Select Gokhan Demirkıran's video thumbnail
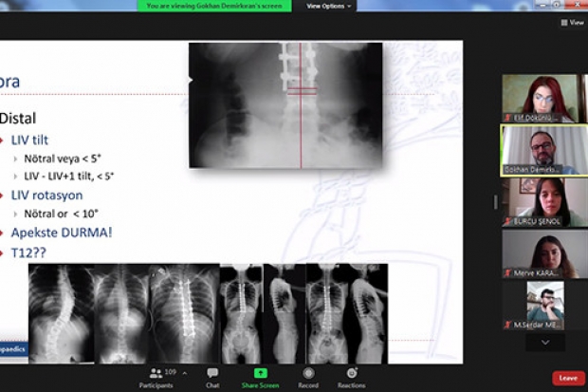The height and width of the screenshot is (392, 588). (539, 150)
